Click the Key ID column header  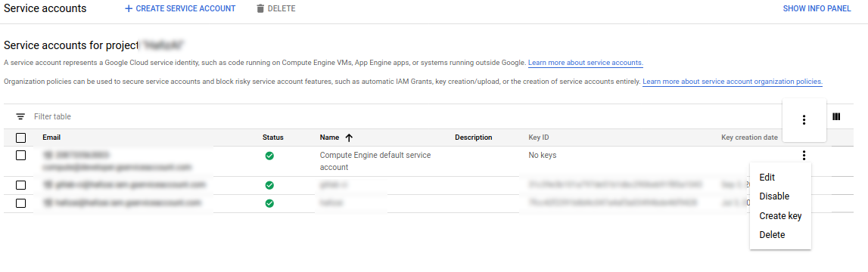[539, 138]
